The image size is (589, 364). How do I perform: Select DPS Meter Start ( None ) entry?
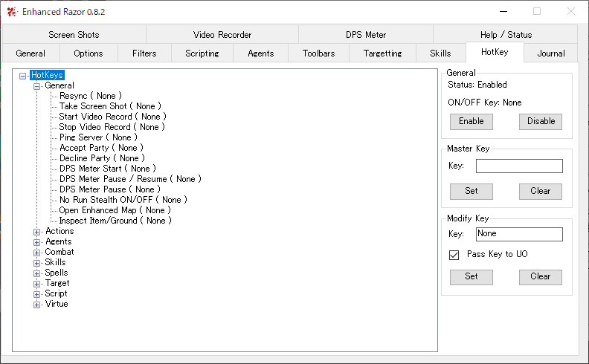[107, 169]
